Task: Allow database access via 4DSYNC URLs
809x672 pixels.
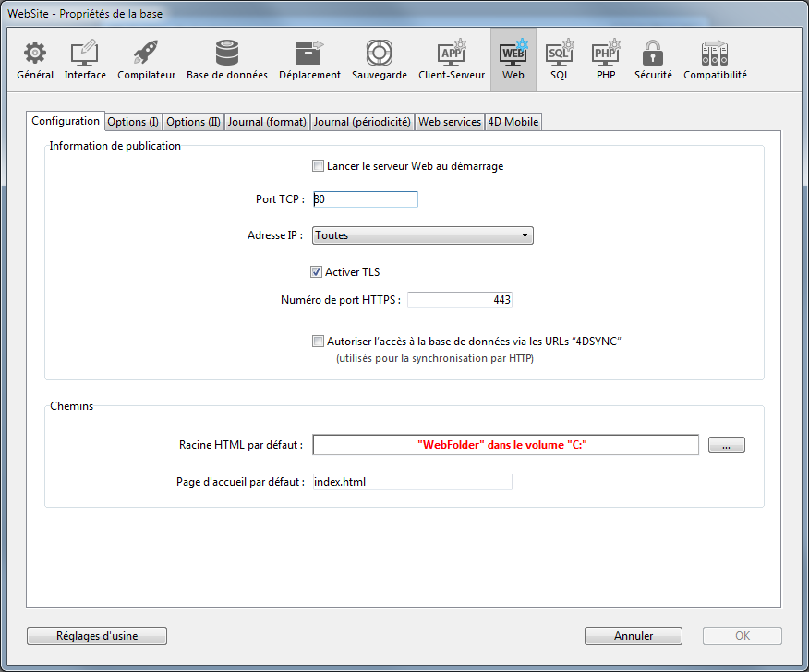Action: click(319, 342)
